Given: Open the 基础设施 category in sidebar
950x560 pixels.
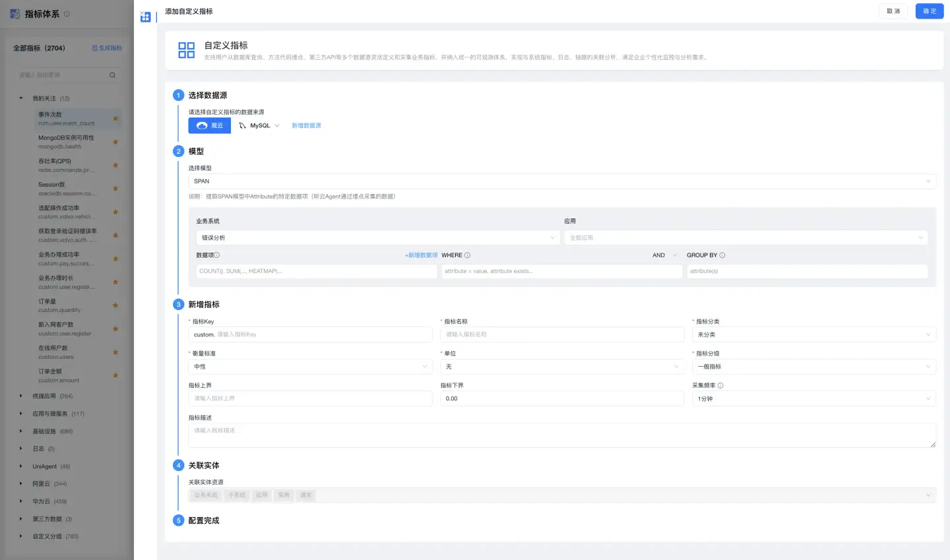Looking at the screenshot, I should pyautogui.click(x=44, y=431).
